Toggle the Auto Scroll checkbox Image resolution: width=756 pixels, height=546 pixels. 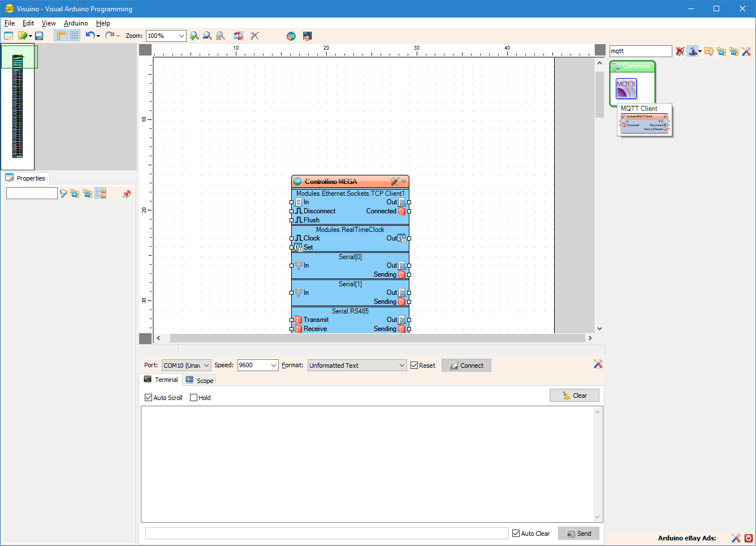coord(149,398)
